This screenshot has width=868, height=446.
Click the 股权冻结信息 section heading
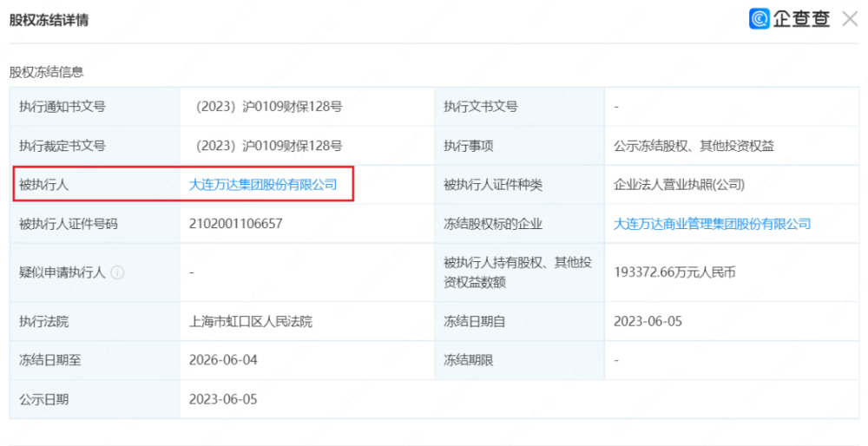point(47,72)
